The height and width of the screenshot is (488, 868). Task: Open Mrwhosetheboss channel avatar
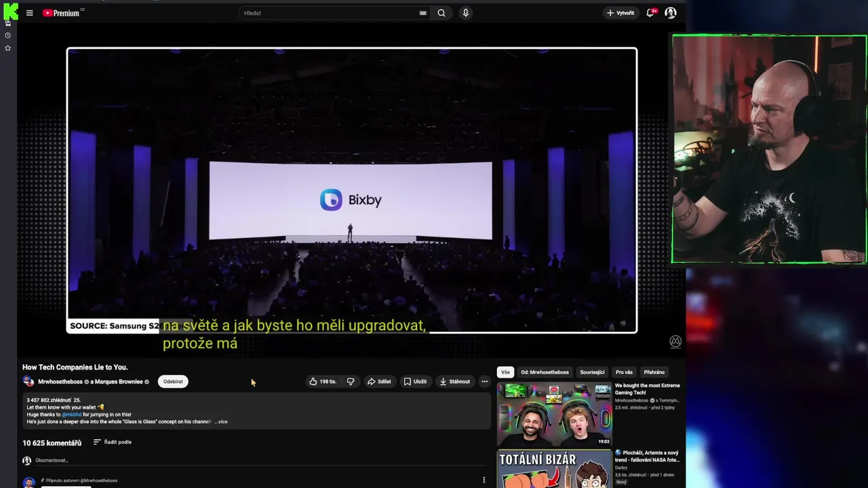pos(28,382)
